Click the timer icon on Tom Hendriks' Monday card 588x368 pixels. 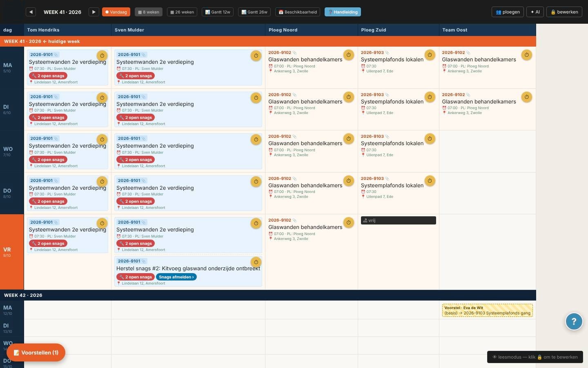coord(102,56)
